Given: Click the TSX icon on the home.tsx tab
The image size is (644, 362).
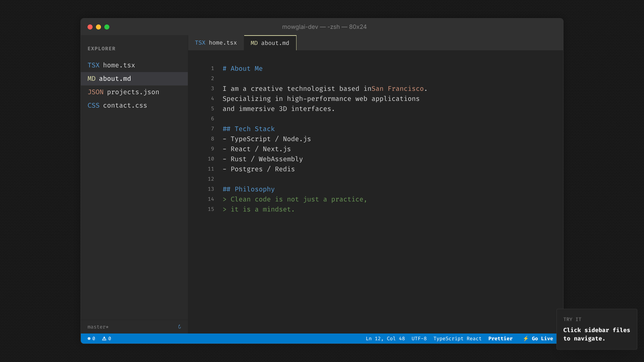Looking at the screenshot, I should point(200,43).
